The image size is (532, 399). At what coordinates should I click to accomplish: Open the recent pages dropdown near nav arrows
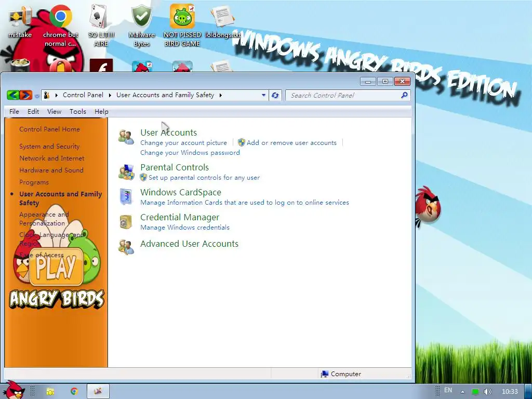(37, 96)
